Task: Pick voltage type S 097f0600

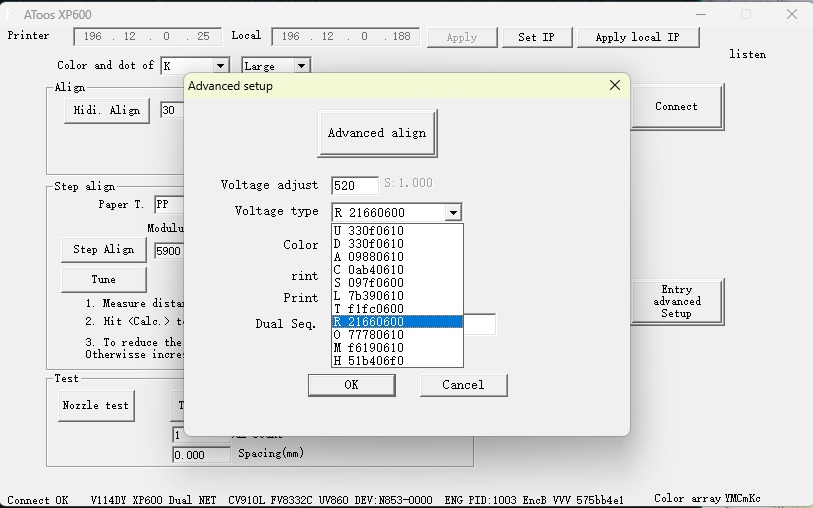Action: point(397,283)
